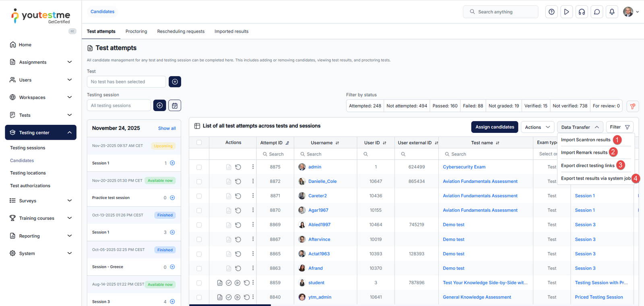
Task: Open the Cybersecurity Exam link
Action: pyautogui.click(x=464, y=167)
